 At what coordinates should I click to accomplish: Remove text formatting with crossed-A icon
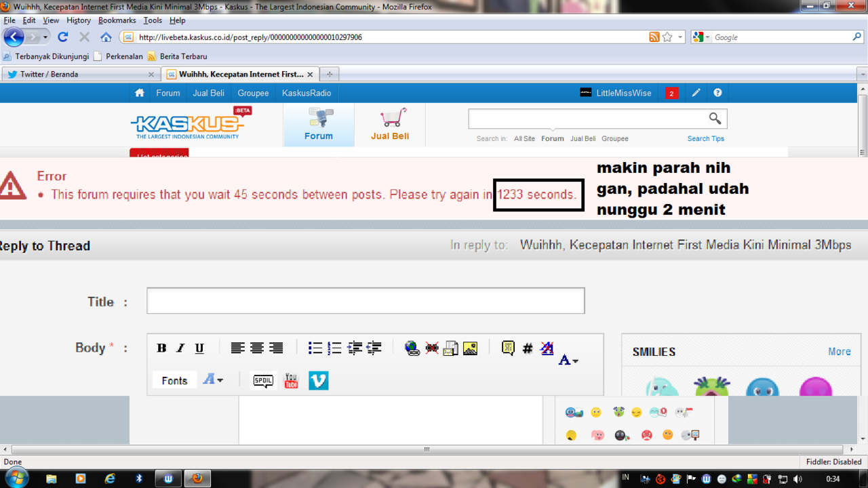547,348
